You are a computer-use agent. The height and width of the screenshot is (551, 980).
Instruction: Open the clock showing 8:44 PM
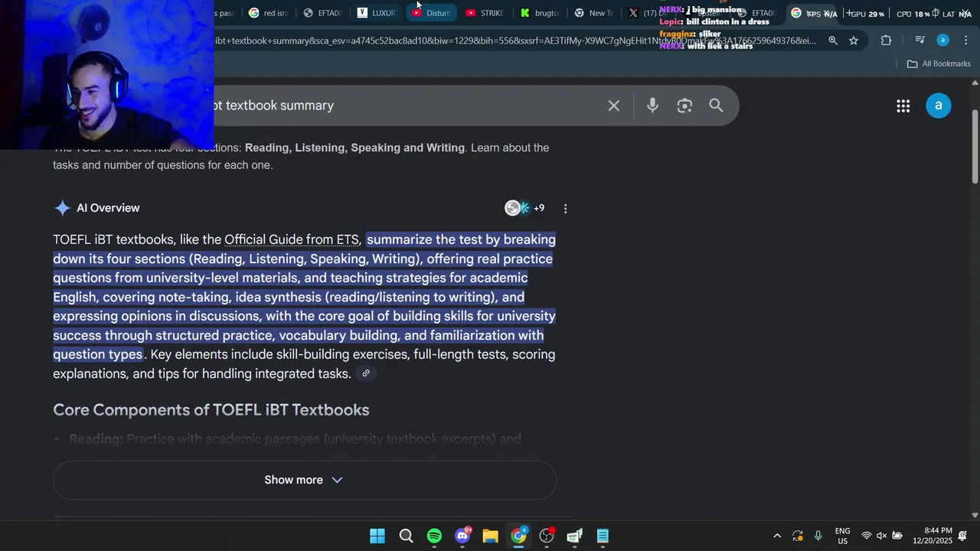(932, 536)
